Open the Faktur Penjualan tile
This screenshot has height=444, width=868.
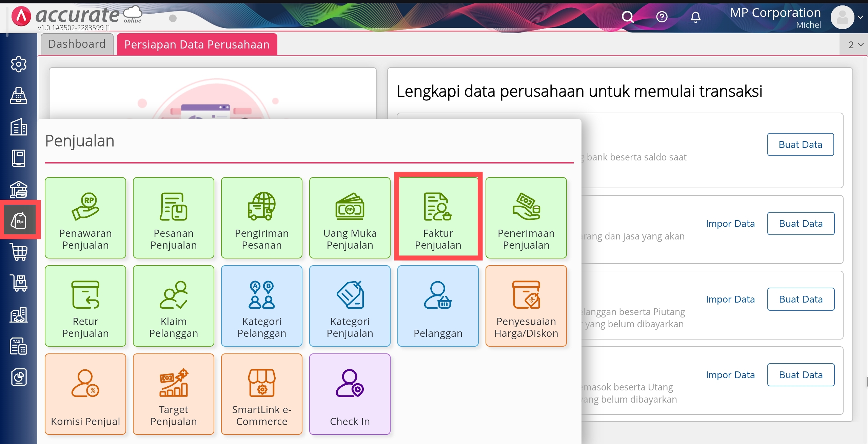click(x=438, y=217)
